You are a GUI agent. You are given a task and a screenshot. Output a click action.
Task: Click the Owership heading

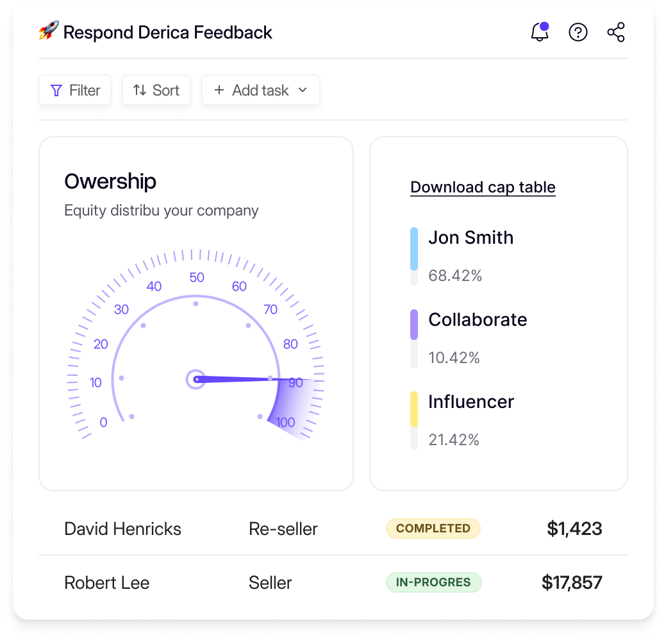pos(110,181)
